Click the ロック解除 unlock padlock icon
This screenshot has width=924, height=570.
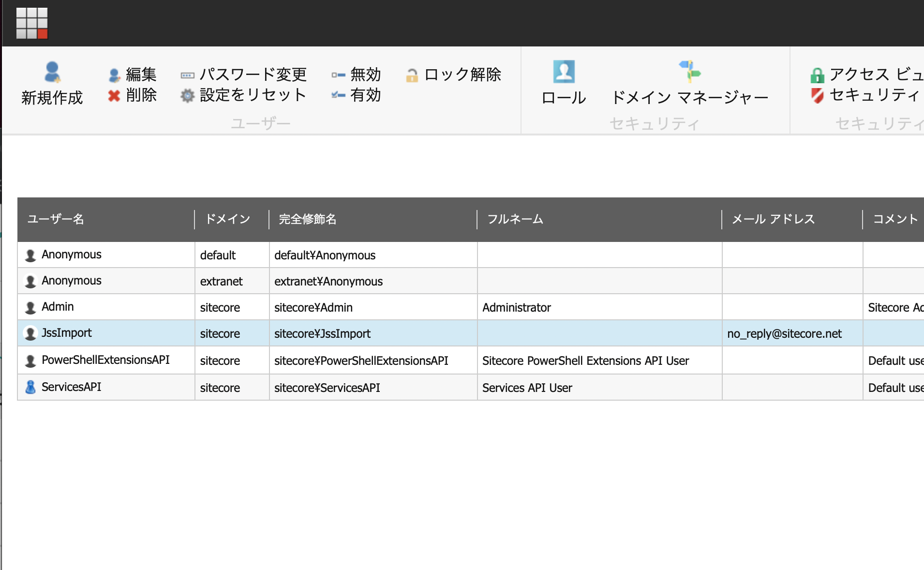click(x=412, y=75)
